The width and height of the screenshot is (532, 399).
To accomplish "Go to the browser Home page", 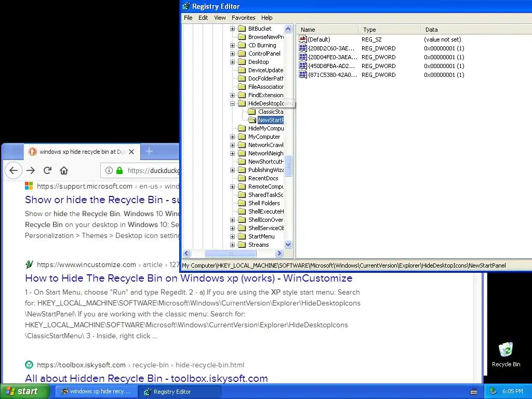I will pos(64,170).
